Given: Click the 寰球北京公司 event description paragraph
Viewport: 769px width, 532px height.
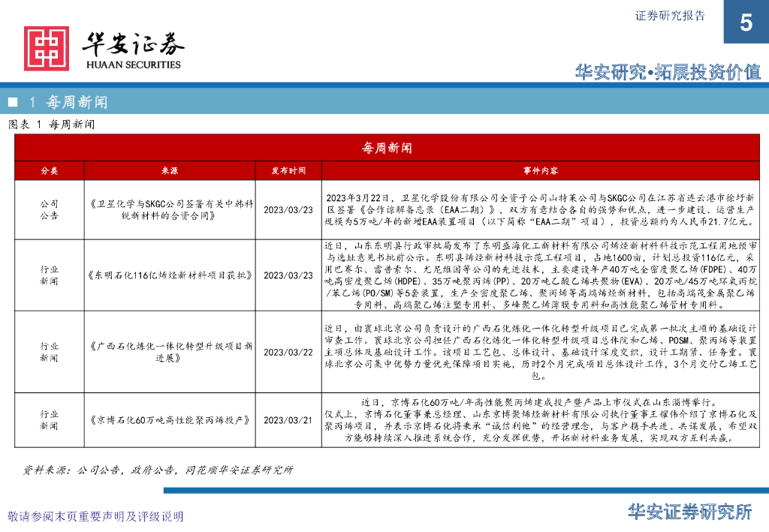Looking at the screenshot, I should tap(541, 352).
